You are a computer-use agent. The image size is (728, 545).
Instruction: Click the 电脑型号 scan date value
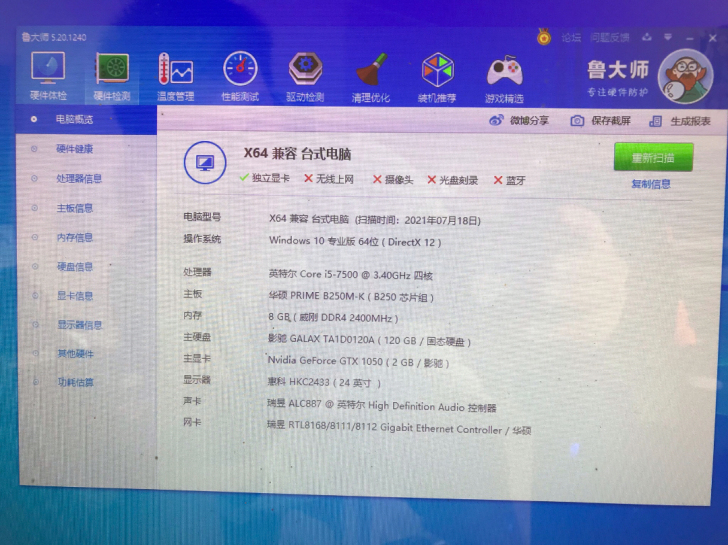[375, 220]
